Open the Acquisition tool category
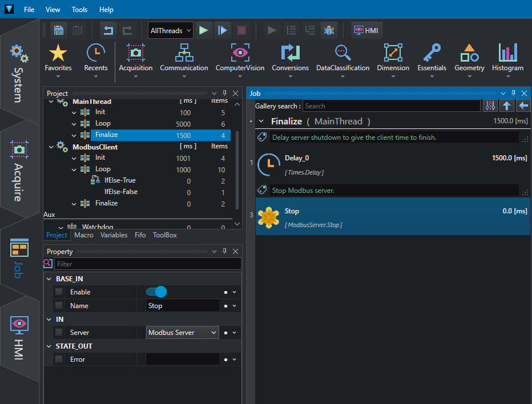532x404 pixels. (x=136, y=60)
